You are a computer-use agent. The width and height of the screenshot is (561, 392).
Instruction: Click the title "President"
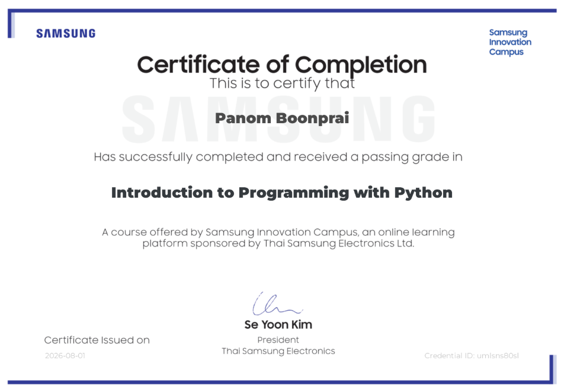tap(278, 340)
